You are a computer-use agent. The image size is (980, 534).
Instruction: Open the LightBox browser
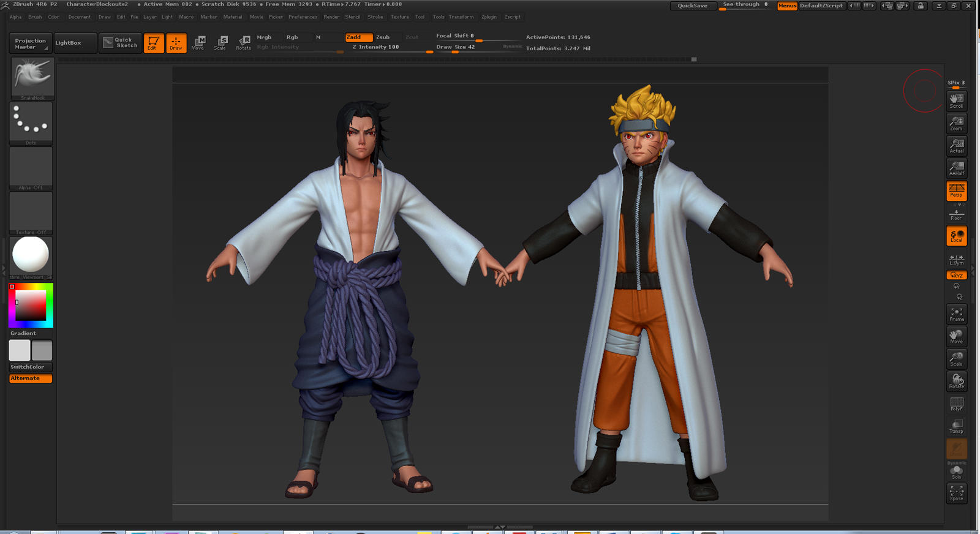coord(75,43)
